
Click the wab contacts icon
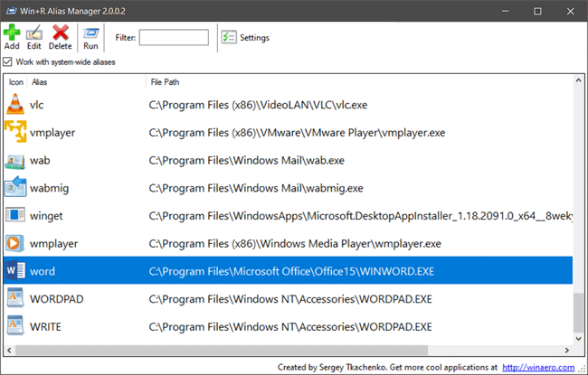tap(15, 161)
